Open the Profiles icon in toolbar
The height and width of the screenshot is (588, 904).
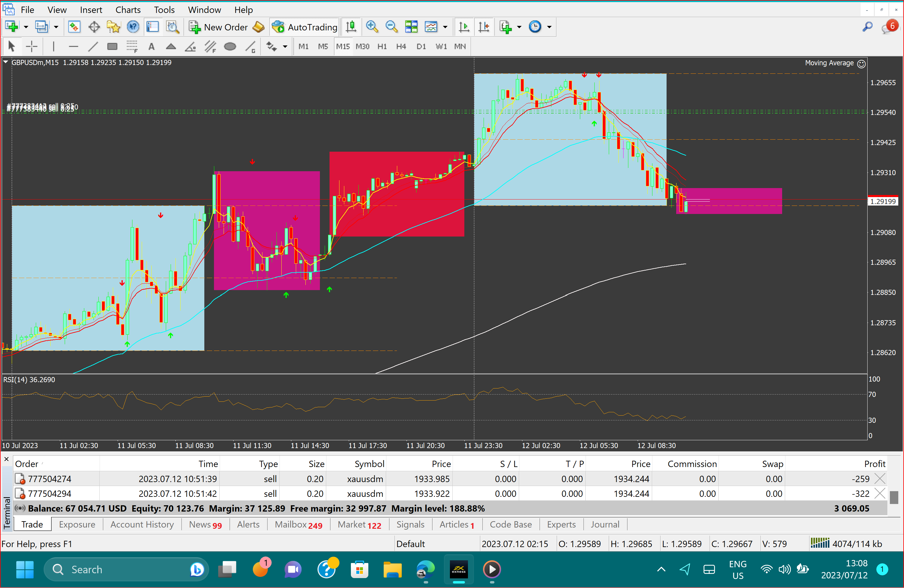pyautogui.click(x=42, y=26)
